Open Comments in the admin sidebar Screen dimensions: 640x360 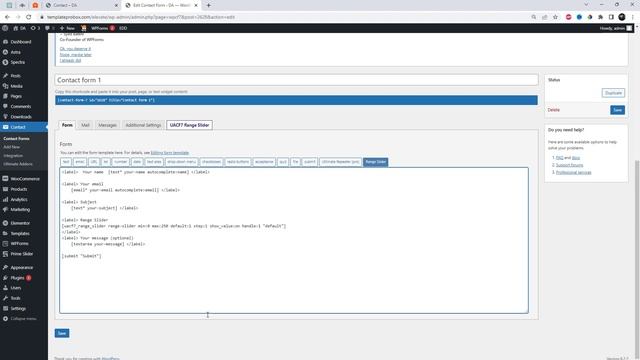click(x=20, y=107)
